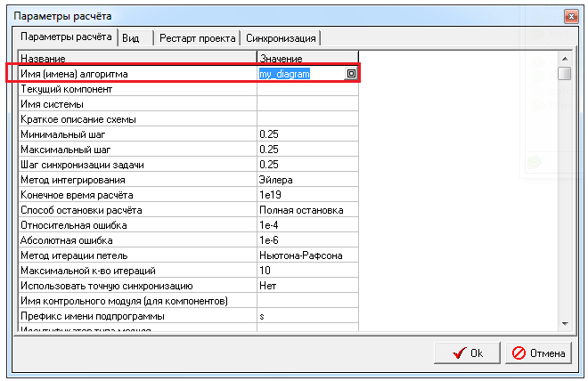This screenshot has width=588, height=381.
Task: Select the Синхронизация tab
Action: pos(281,37)
